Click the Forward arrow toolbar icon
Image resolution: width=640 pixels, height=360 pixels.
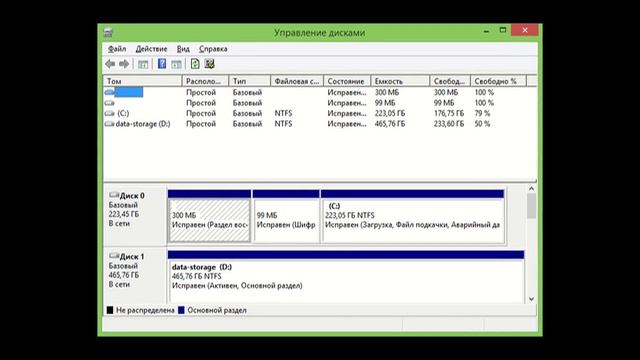coord(124,64)
